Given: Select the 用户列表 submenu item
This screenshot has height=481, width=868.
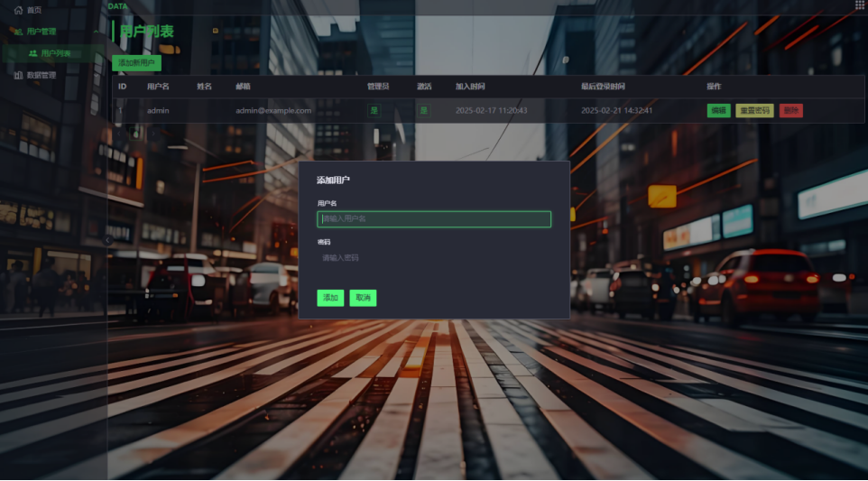Looking at the screenshot, I should pyautogui.click(x=55, y=53).
